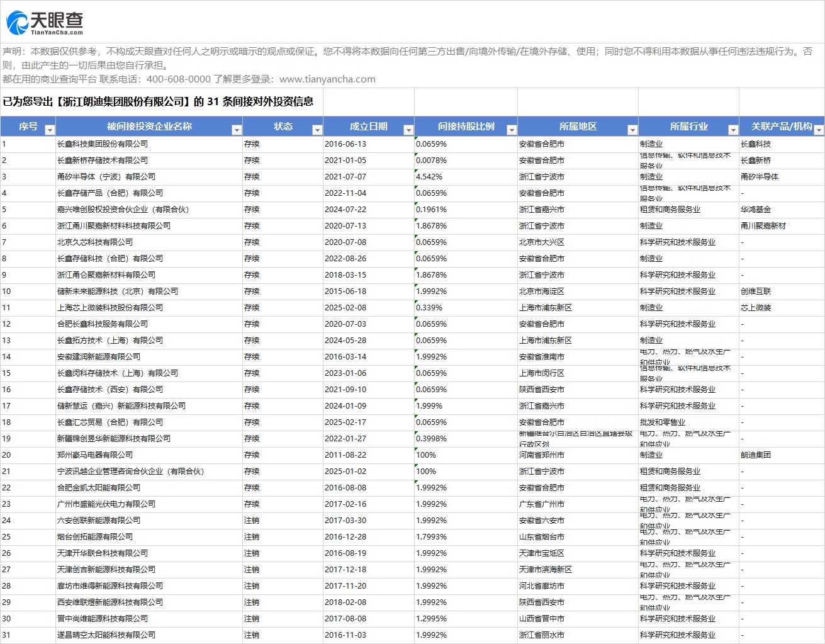Open filter dropdown for 被间接投资企业名称 column
The image size is (825, 644).
[237, 130]
